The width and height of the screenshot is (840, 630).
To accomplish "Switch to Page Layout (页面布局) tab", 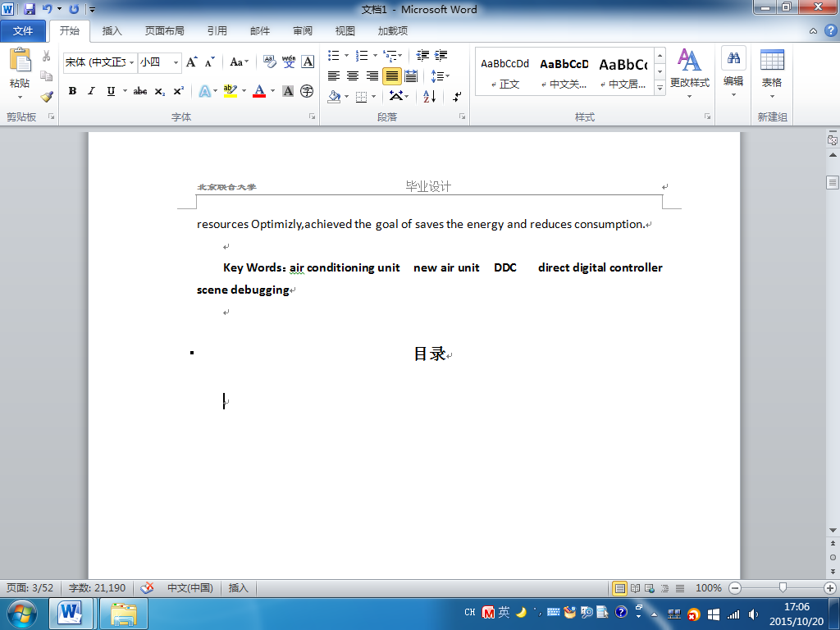I will click(x=164, y=31).
